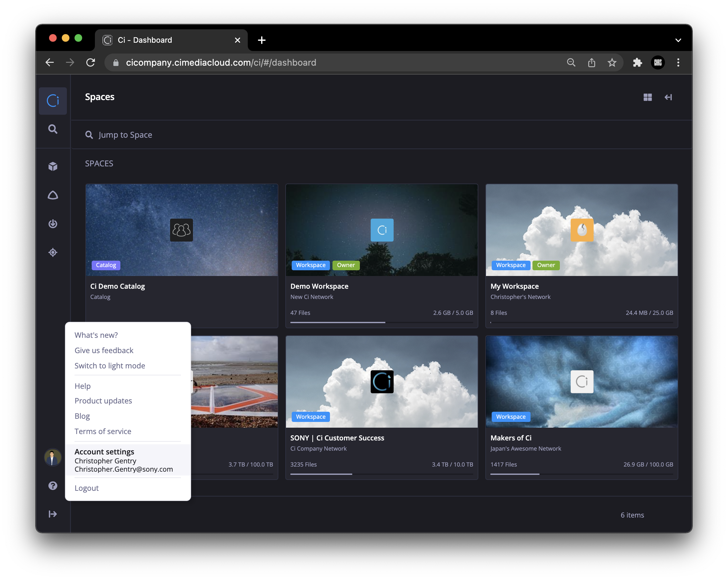This screenshot has height=580, width=728.
Task: Open browser profile avatar
Action: coord(658,62)
